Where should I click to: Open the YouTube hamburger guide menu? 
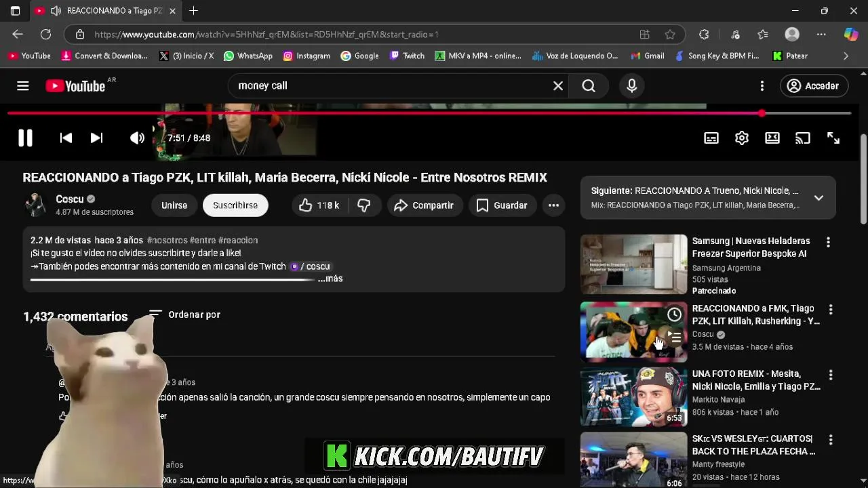point(23,85)
